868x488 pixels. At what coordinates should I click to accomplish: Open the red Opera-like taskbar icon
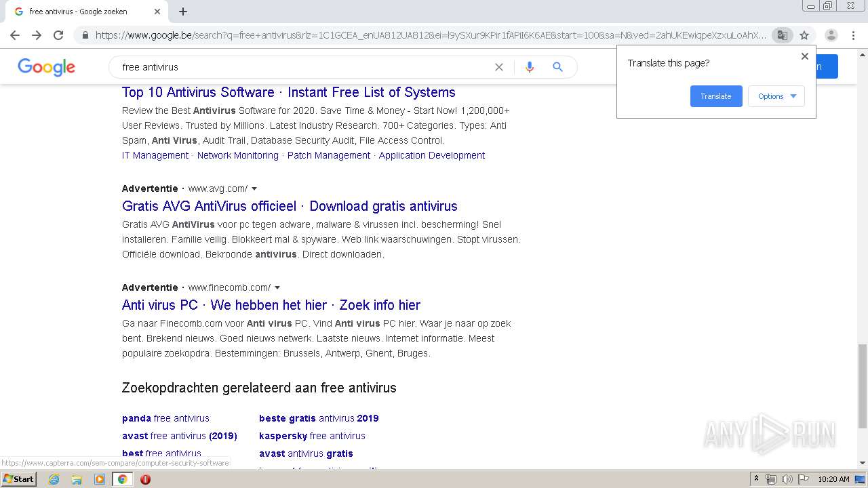(145, 479)
